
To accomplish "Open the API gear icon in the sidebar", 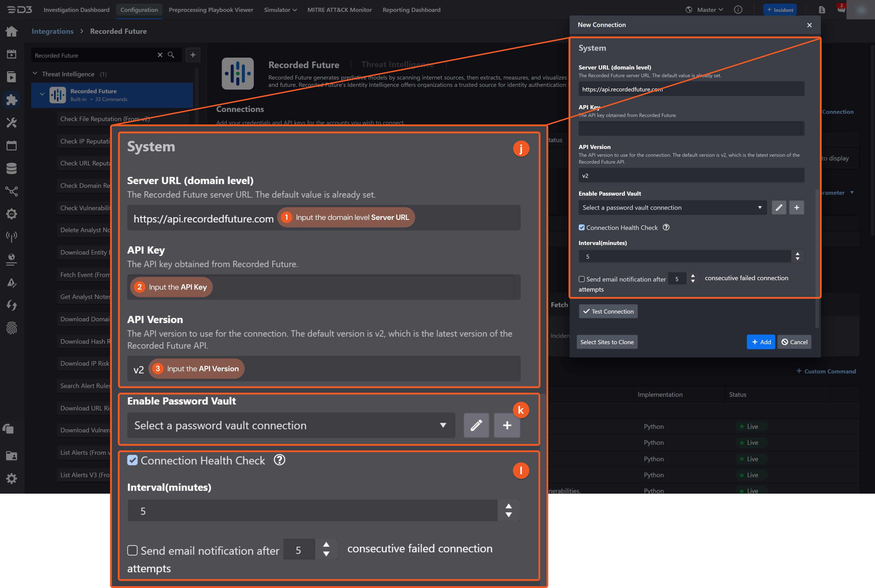I will tap(12, 214).
